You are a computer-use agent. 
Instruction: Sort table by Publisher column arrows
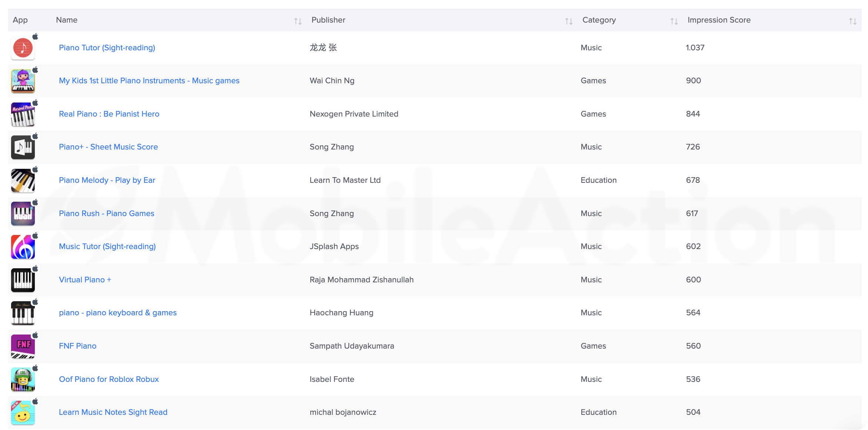click(569, 21)
